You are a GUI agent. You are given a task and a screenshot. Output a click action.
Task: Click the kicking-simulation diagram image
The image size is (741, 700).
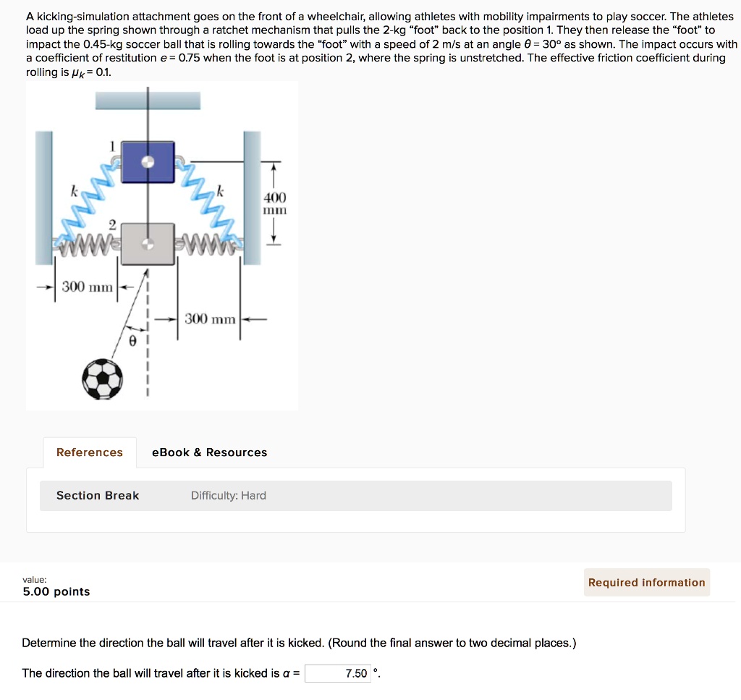tap(162, 246)
